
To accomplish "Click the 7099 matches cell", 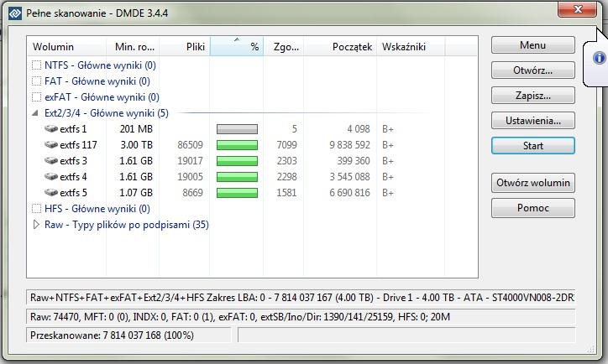I will (286, 145).
